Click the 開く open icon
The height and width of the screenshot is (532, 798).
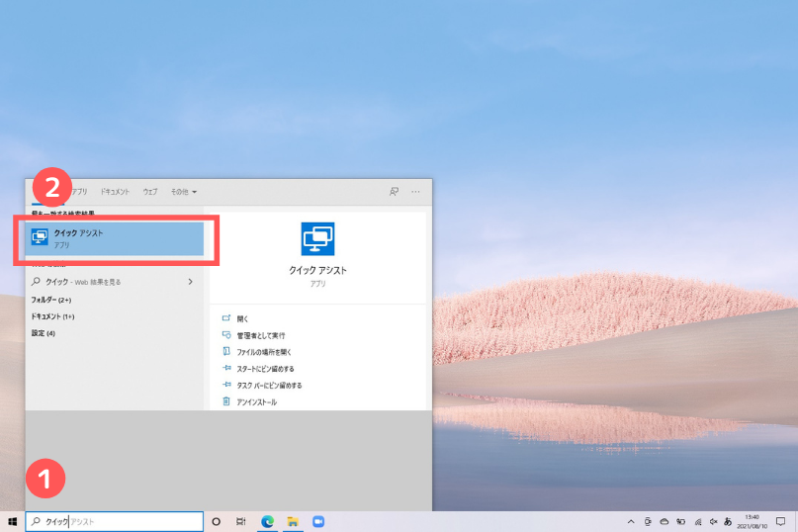click(226, 318)
